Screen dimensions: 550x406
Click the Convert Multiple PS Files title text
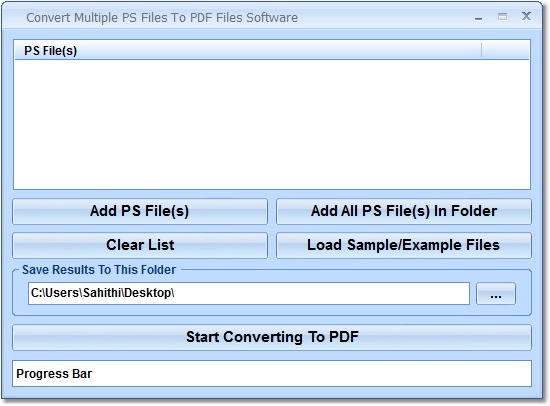tap(162, 18)
